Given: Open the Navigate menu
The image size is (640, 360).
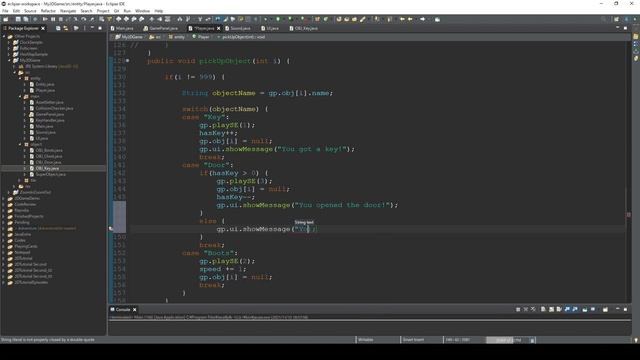Looking at the screenshot, I should coord(68,11).
